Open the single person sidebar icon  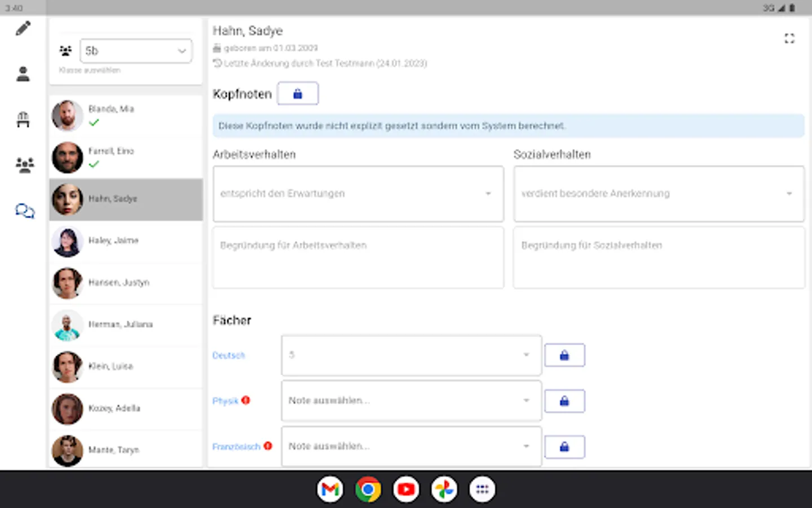(23, 74)
